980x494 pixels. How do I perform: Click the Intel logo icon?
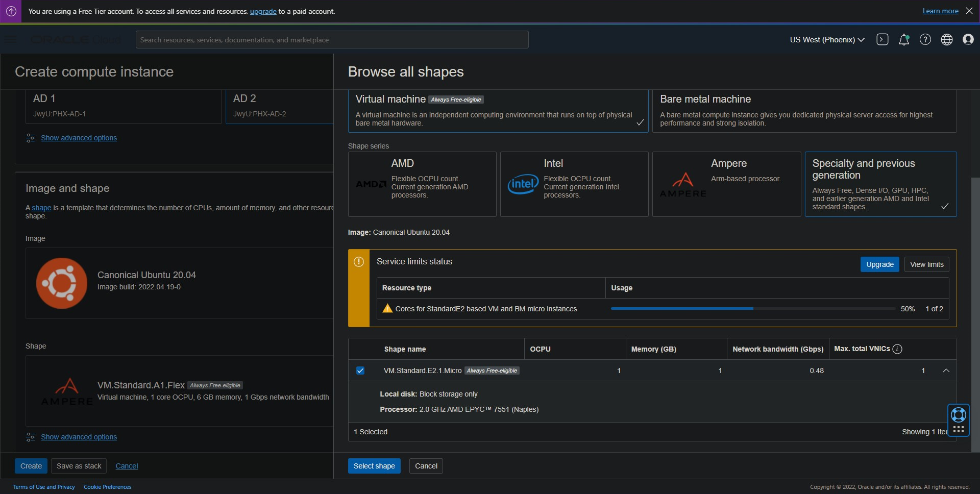coord(523,184)
